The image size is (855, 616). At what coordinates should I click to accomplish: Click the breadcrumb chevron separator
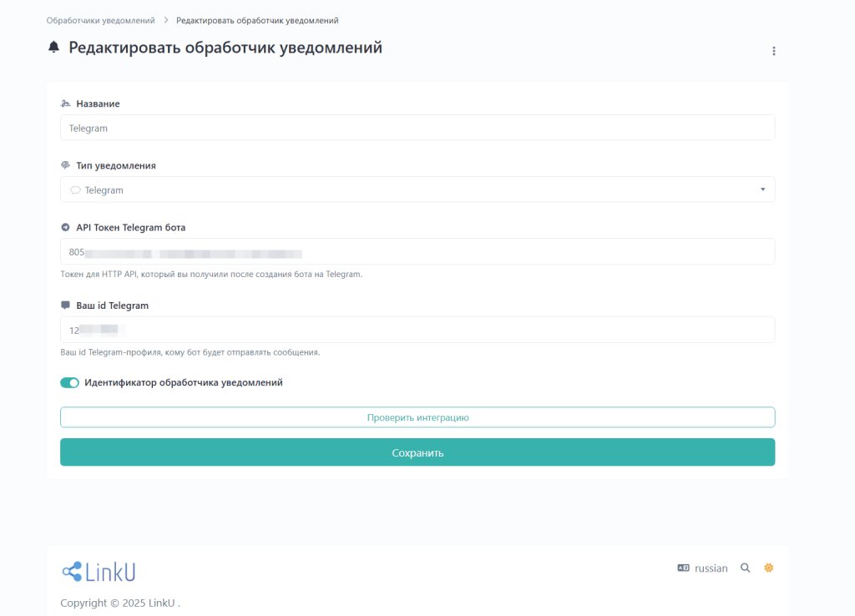(x=166, y=20)
